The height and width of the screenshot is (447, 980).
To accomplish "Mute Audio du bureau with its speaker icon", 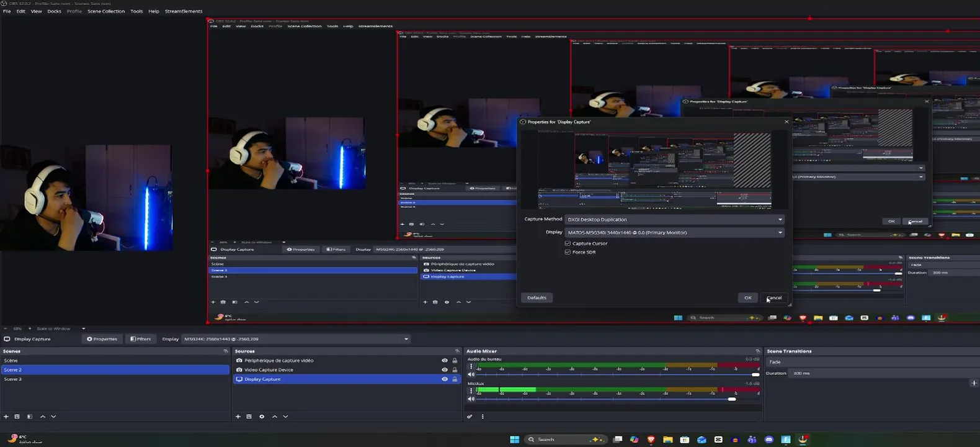I will pos(471,374).
